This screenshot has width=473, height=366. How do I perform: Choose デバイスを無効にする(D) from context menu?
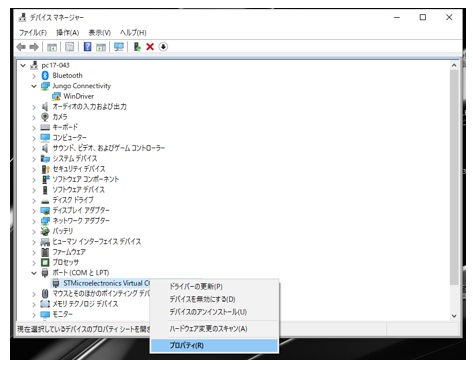(x=214, y=299)
